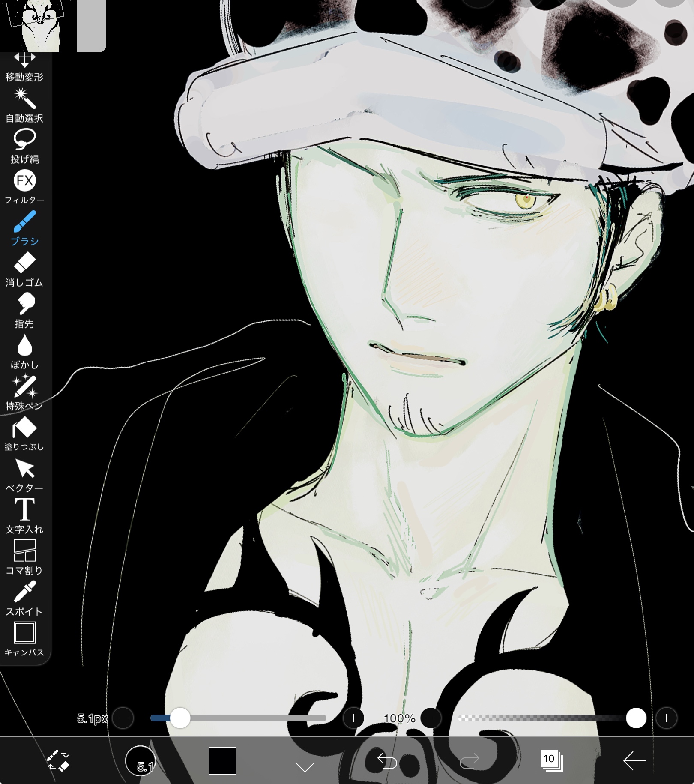694x784 pixels.
Task: Open the 文字入れ text tool
Action: click(24, 516)
